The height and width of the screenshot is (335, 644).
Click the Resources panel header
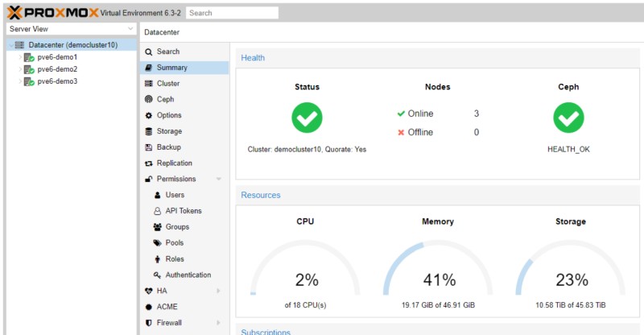coord(437,195)
